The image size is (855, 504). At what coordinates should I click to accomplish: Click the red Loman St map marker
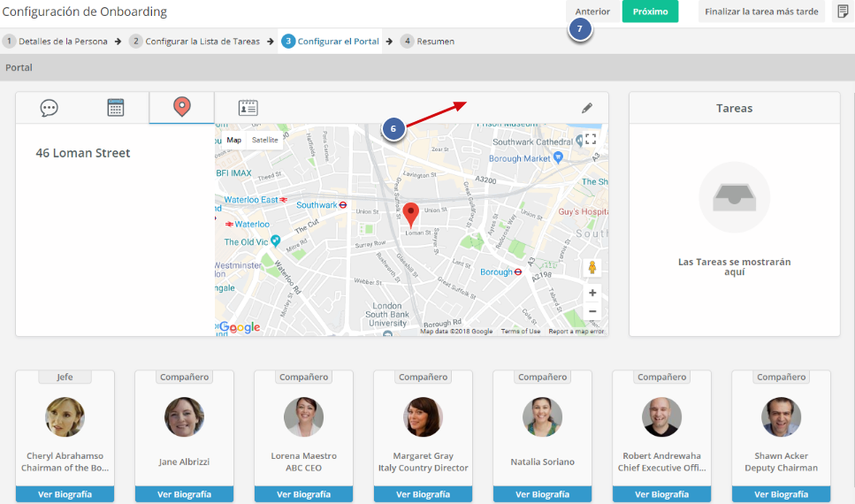(x=410, y=215)
